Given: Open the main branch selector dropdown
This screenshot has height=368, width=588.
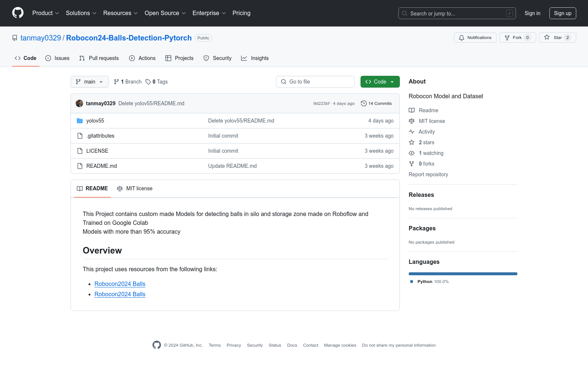Looking at the screenshot, I should (x=90, y=82).
